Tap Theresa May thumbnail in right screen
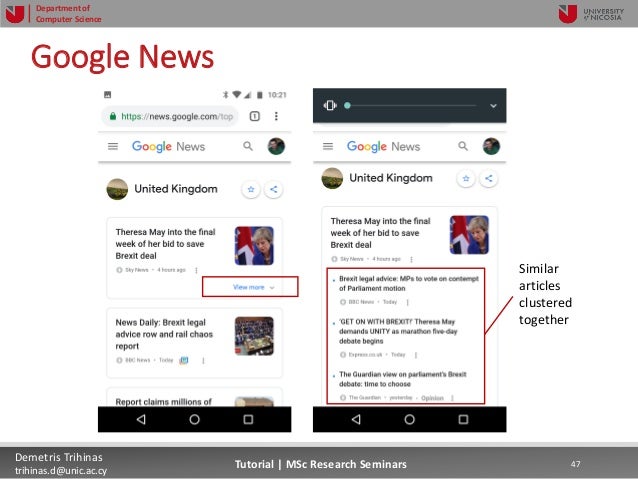 [469, 235]
